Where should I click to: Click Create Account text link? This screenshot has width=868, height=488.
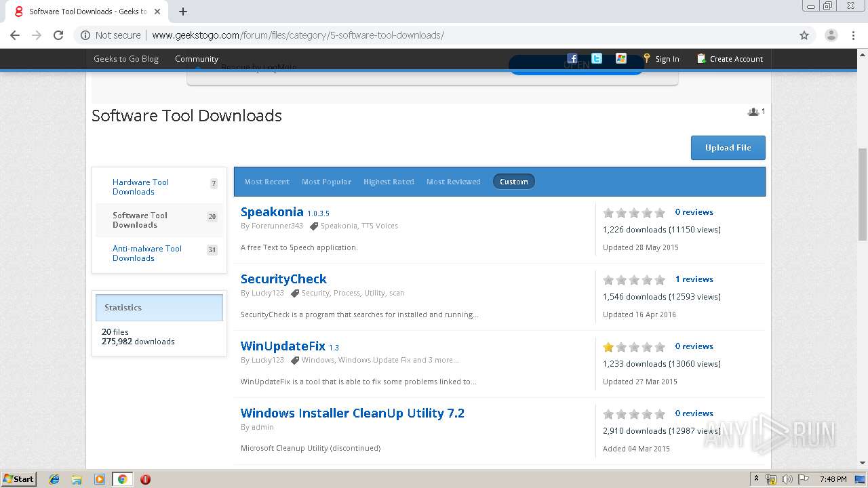click(x=736, y=59)
